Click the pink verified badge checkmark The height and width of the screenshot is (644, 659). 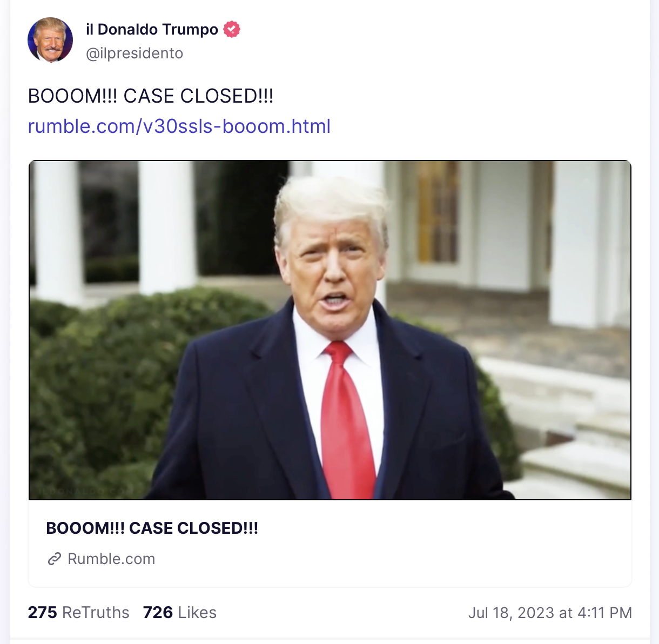pyautogui.click(x=232, y=29)
